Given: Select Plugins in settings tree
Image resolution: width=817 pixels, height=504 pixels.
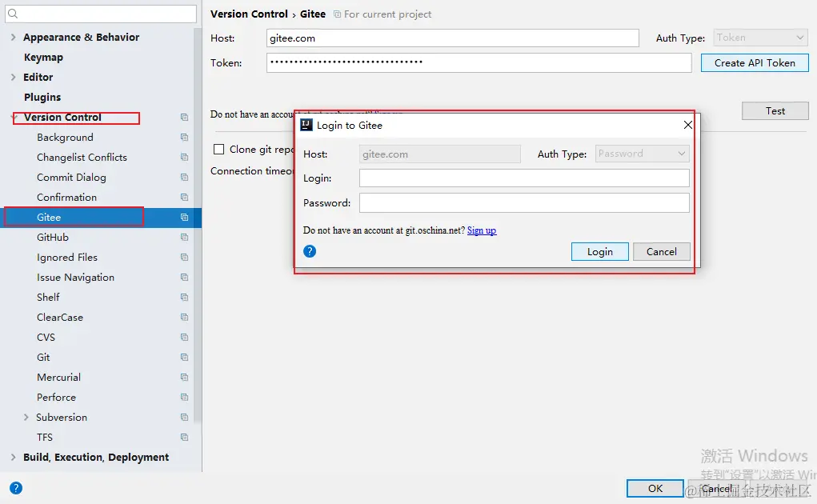Looking at the screenshot, I should click(42, 98).
